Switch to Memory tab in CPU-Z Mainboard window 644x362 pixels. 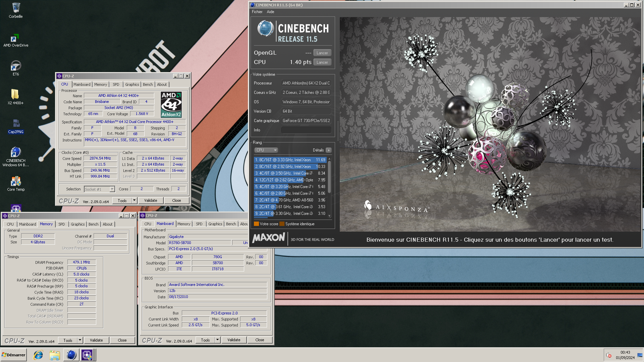(x=184, y=224)
